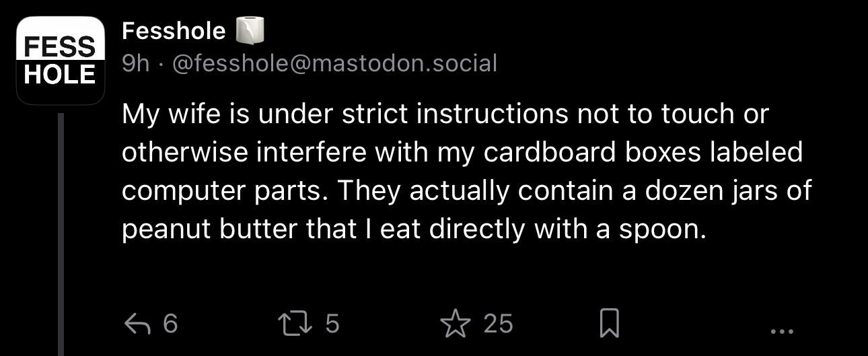View the reply count of 6
Image resolution: width=868 pixels, height=356 pixels.
170,324
